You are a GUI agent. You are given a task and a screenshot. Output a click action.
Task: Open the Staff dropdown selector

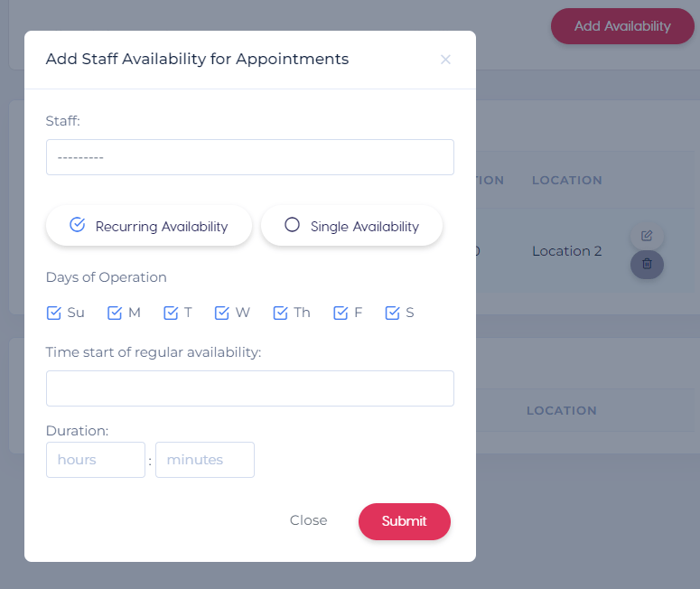(x=250, y=157)
